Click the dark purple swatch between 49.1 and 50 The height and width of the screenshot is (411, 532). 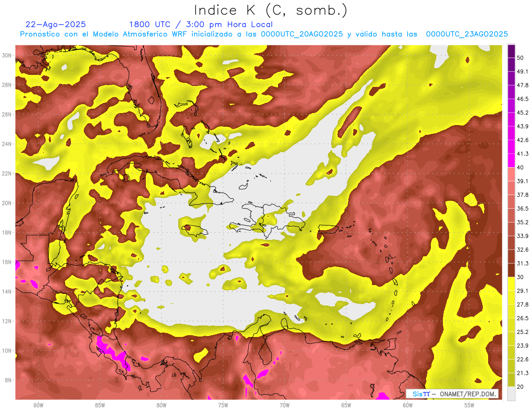click(511, 64)
